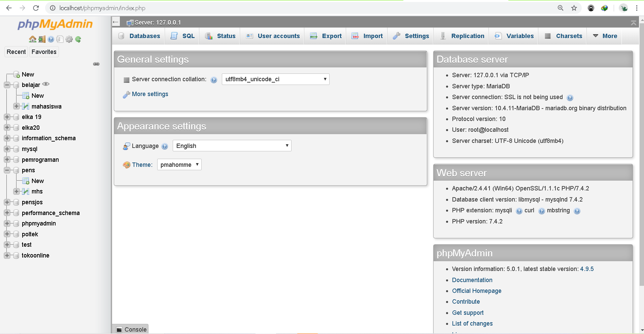Collapse the belajar database tree

click(x=7, y=85)
